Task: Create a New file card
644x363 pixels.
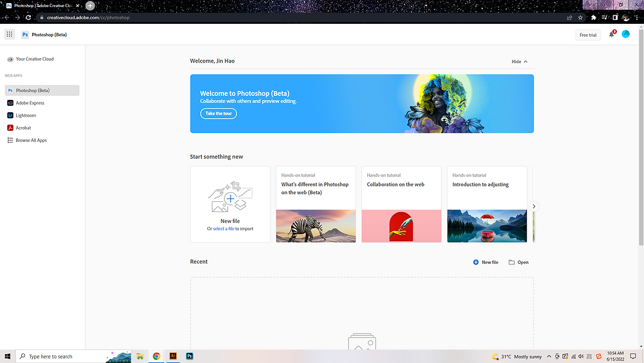Action: click(230, 204)
